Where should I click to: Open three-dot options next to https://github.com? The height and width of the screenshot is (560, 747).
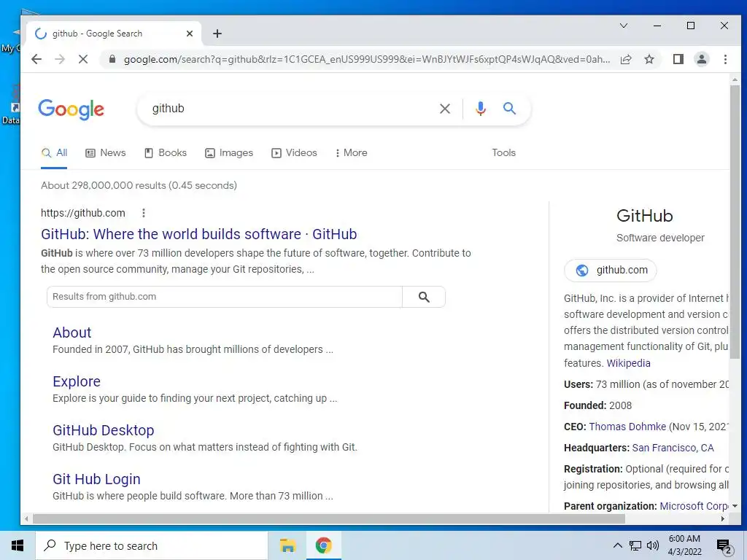[x=144, y=213]
